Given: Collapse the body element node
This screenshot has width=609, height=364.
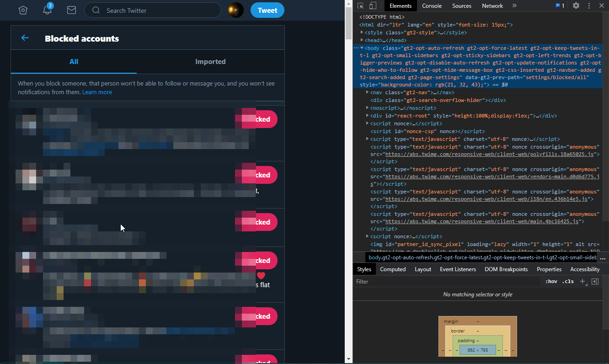Looking at the screenshot, I should (x=362, y=48).
